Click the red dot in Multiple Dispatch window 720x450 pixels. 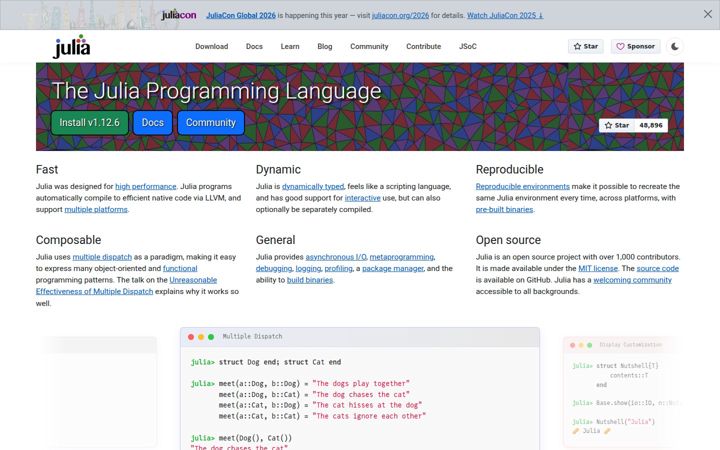pyautogui.click(x=191, y=337)
